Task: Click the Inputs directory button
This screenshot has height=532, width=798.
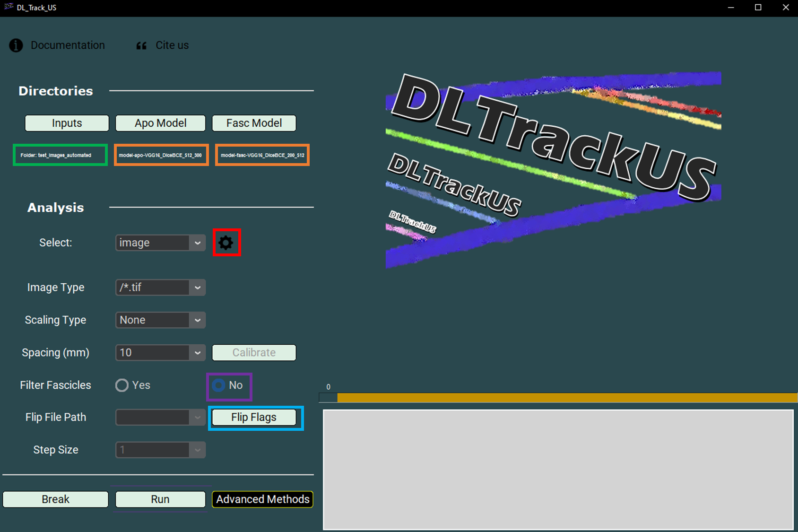Action: (66, 123)
